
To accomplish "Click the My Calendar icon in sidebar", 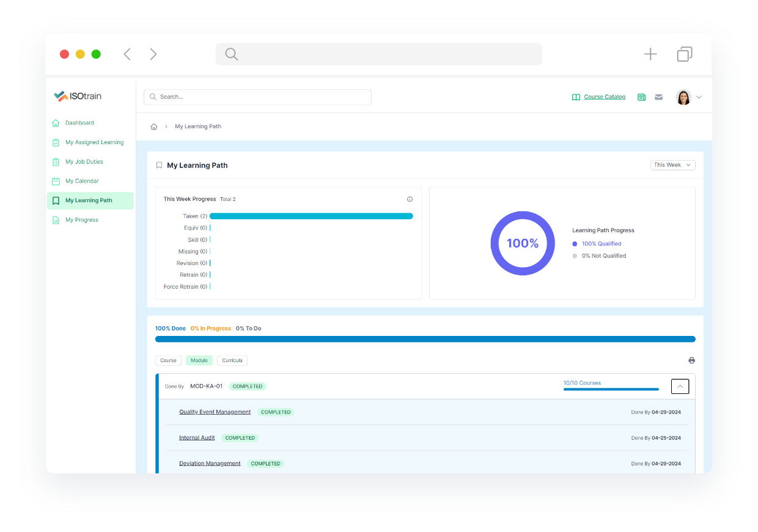I will pyautogui.click(x=56, y=181).
